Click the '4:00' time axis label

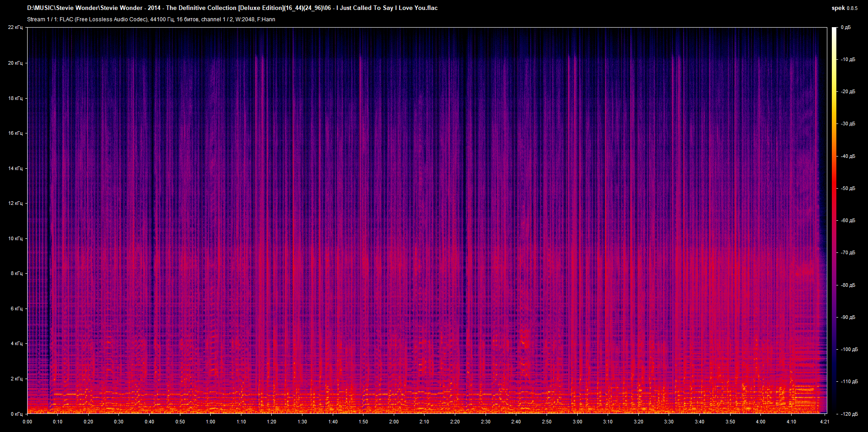[x=761, y=422]
